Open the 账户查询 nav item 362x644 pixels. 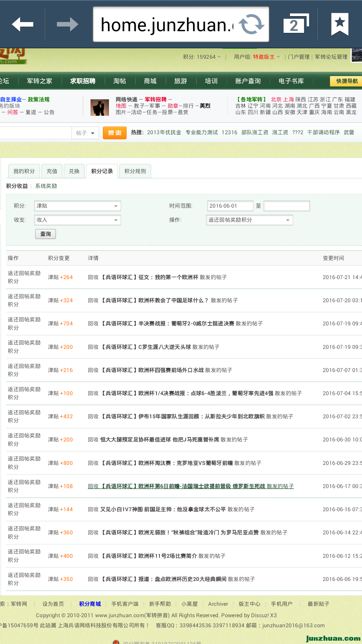click(248, 81)
